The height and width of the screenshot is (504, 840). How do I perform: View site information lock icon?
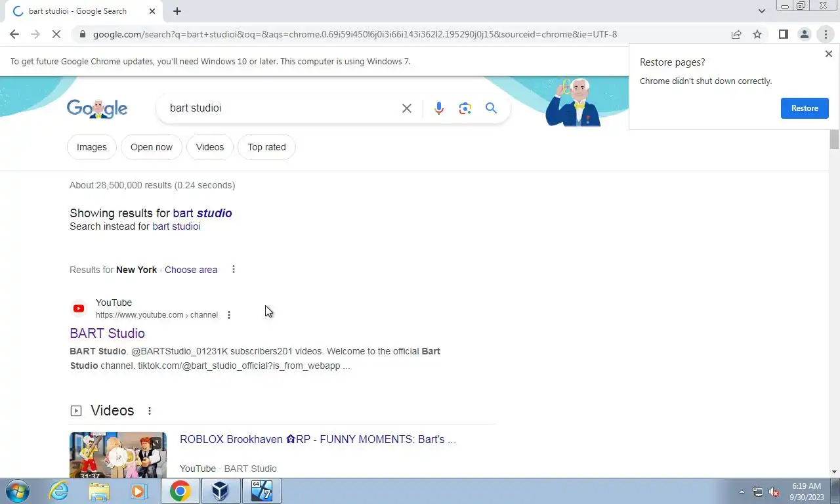click(x=82, y=34)
